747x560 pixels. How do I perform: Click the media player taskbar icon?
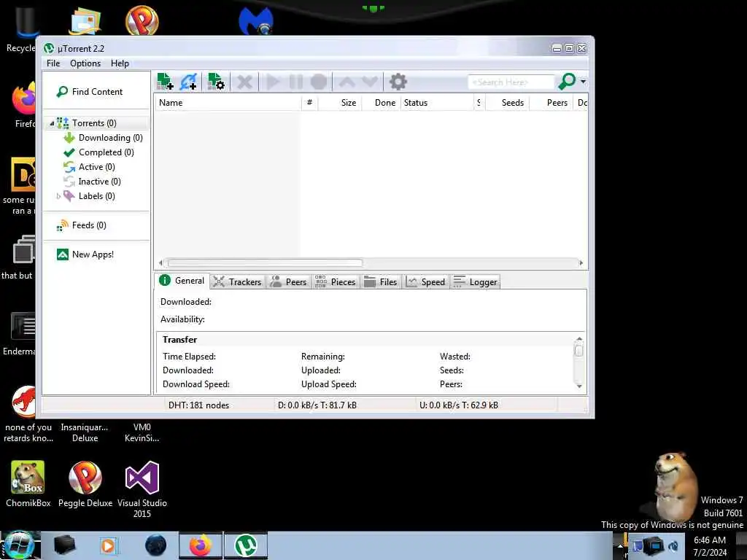[108, 545]
